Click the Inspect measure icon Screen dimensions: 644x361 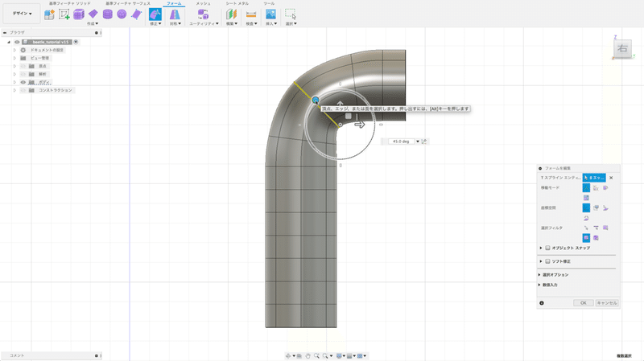pyautogui.click(x=251, y=14)
